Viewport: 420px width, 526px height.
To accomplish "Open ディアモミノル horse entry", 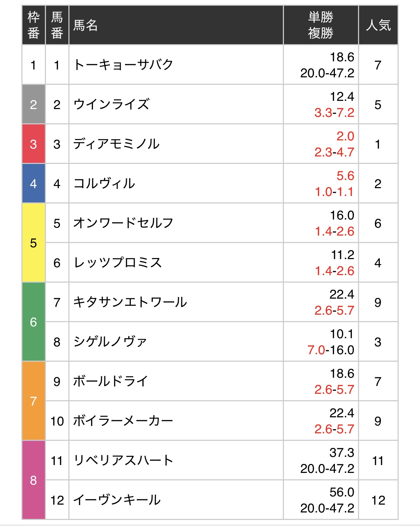I will (x=116, y=144).
